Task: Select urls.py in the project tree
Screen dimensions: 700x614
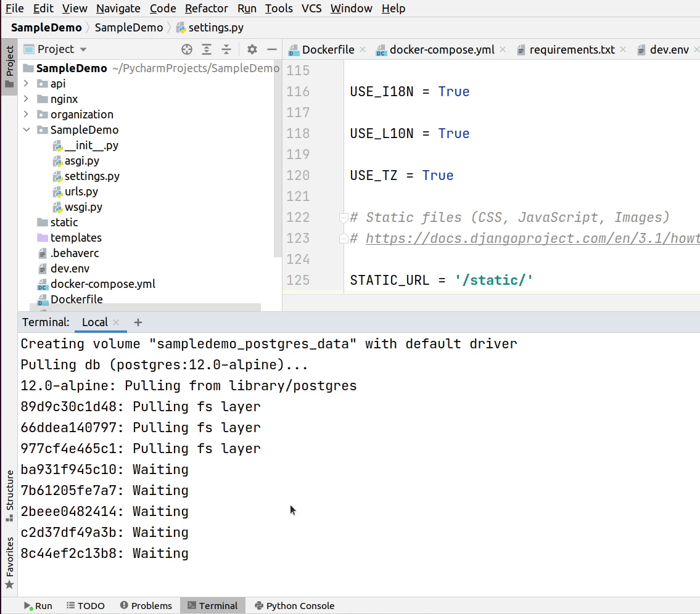Action: pyautogui.click(x=81, y=192)
